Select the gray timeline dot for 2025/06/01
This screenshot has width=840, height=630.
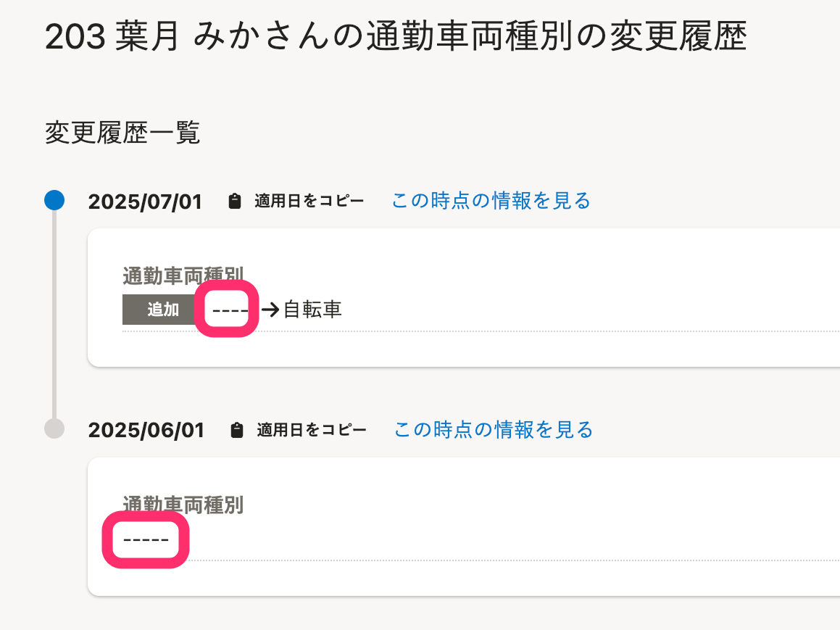point(54,428)
